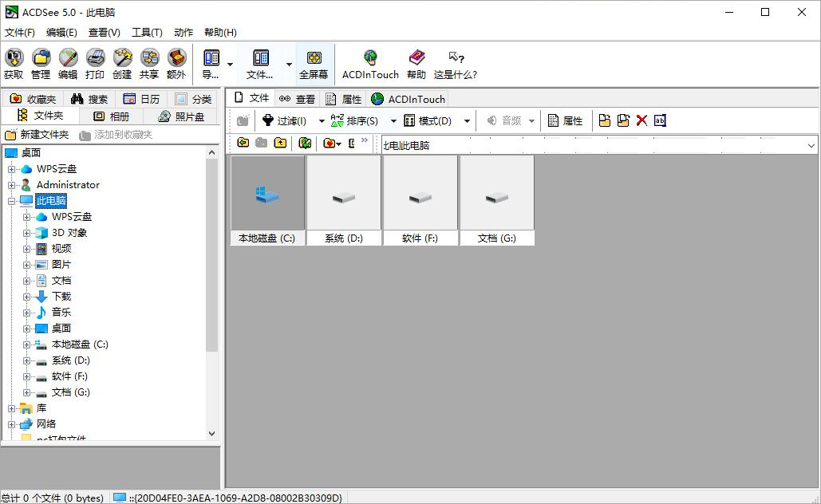Expand the Administrator tree node
The width and height of the screenshot is (821, 504).
click(11, 185)
